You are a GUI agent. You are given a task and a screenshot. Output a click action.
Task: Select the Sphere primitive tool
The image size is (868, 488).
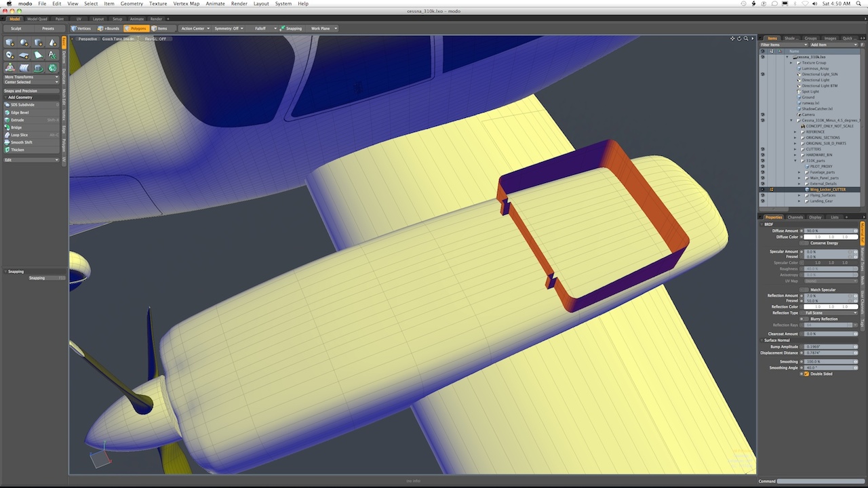(x=24, y=43)
